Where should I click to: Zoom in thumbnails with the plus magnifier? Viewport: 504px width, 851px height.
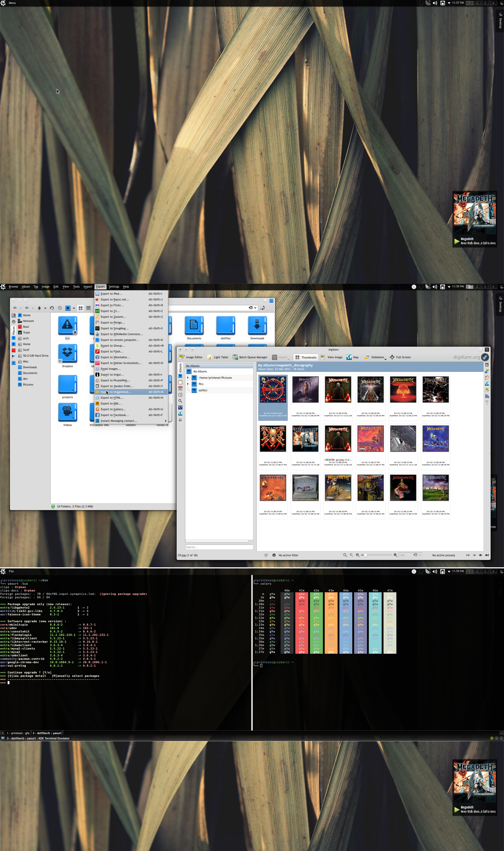395,555
